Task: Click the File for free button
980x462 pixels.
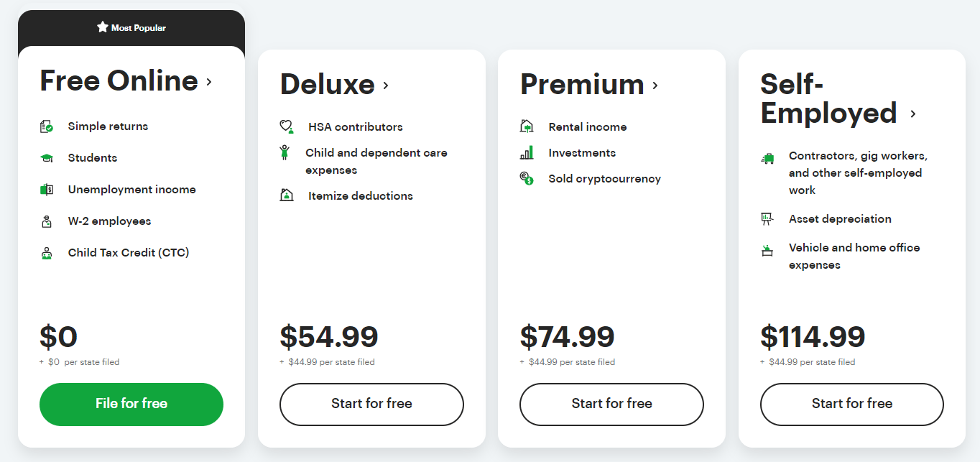Action: coord(131,405)
